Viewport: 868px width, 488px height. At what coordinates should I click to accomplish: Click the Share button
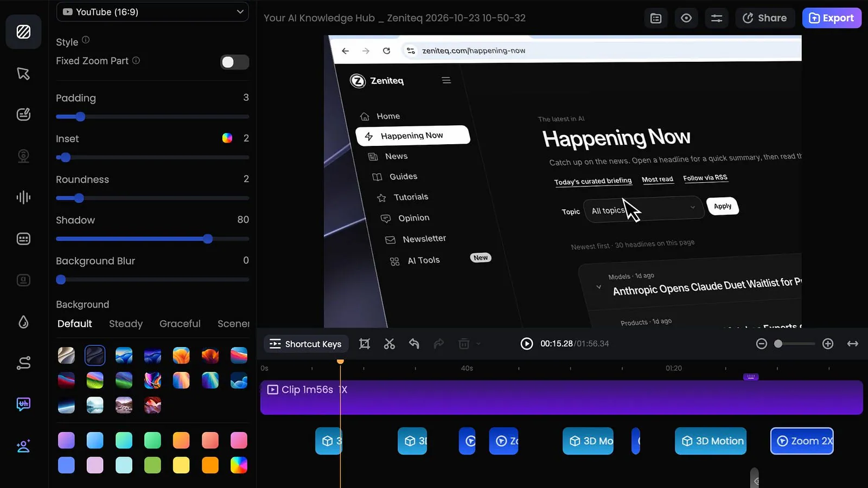coord(765,18)
